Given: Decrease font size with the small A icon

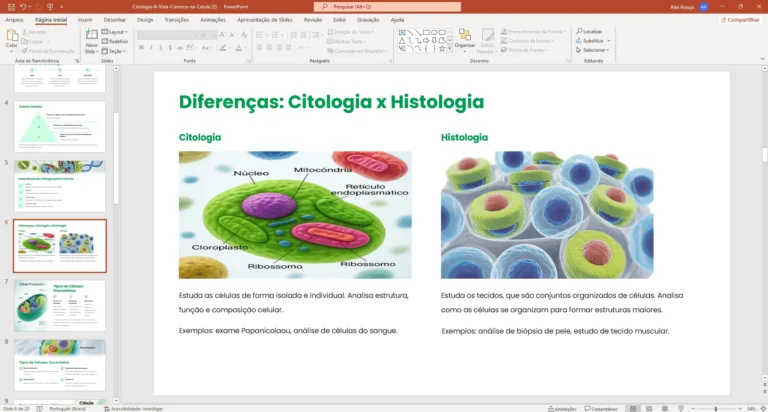Looking at the screenshot, I should [x=232, y=35].
